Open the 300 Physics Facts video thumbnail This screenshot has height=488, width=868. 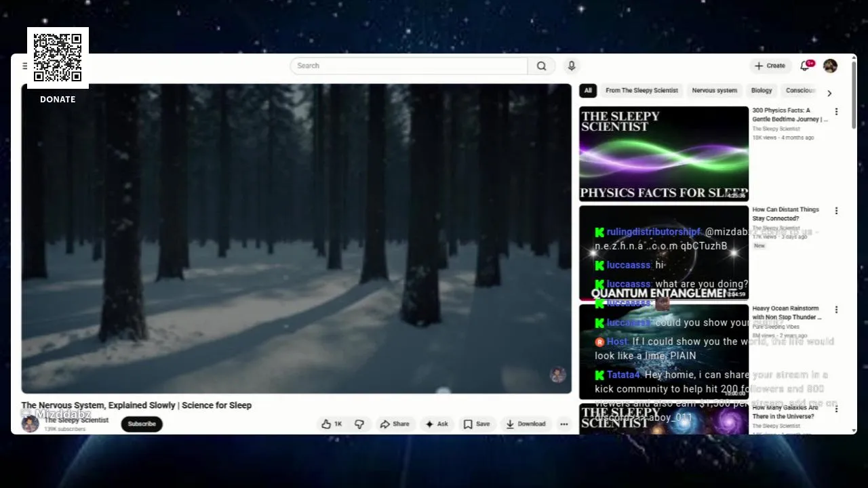pyautogui.click(x=664, y=154)
